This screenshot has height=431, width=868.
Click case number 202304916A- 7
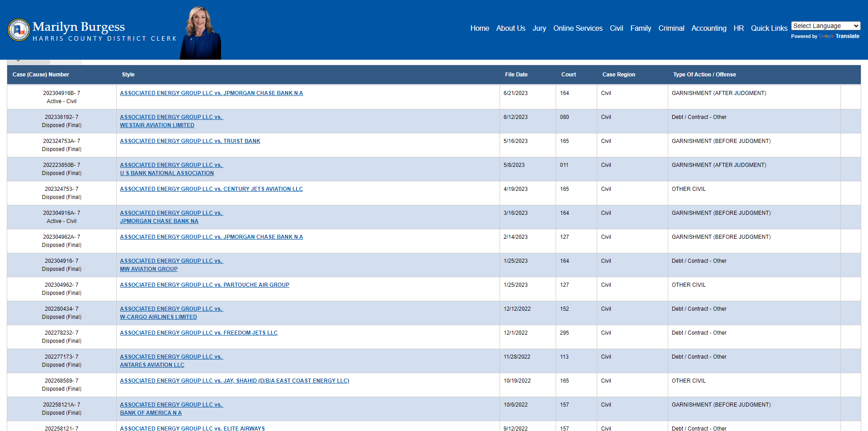click(x=61, y=213)
